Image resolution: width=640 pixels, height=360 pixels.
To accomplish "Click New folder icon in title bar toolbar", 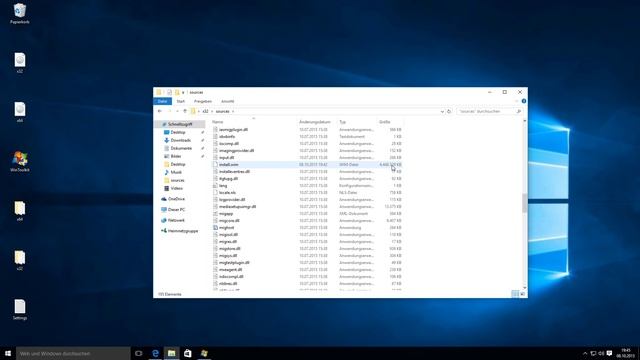I will (x=177, y=92).
